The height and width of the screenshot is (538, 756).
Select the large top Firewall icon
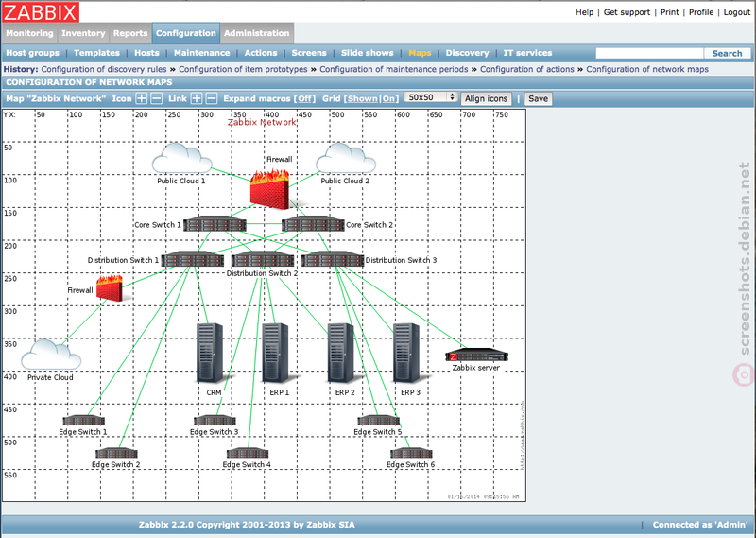pos(270,189)
